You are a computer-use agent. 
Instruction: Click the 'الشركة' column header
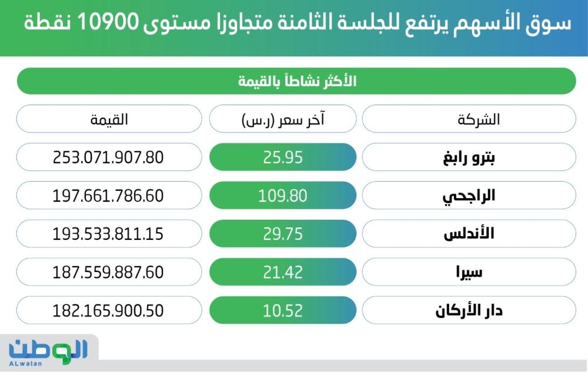469,119
